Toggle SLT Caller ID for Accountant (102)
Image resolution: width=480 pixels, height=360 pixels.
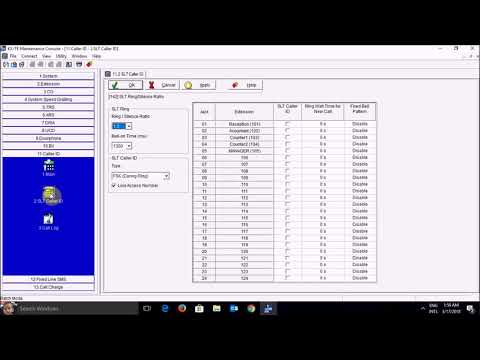tap(287, 131)
